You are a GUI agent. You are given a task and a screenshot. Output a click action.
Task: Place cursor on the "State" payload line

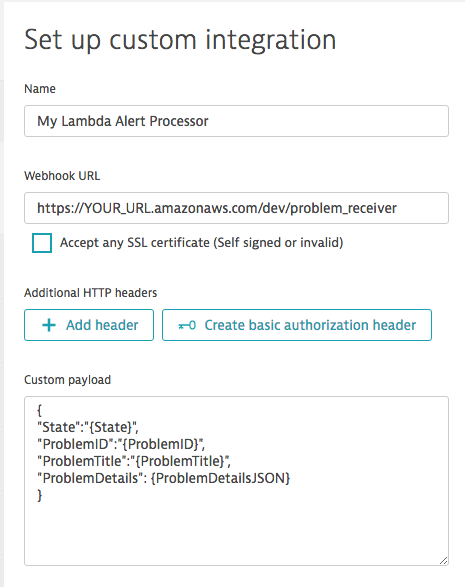(88, 427)
